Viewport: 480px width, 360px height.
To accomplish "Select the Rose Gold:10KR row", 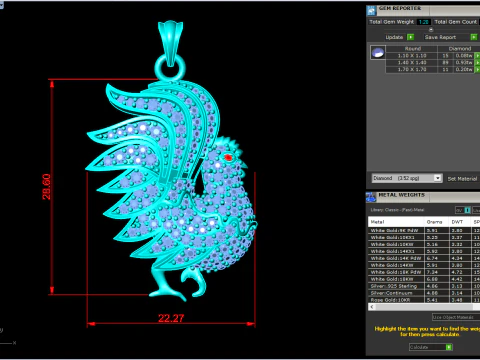I will point(424,300).
